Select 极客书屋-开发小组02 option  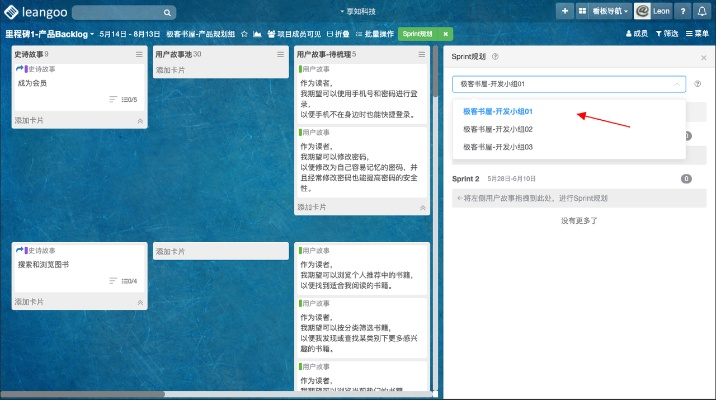497,129
